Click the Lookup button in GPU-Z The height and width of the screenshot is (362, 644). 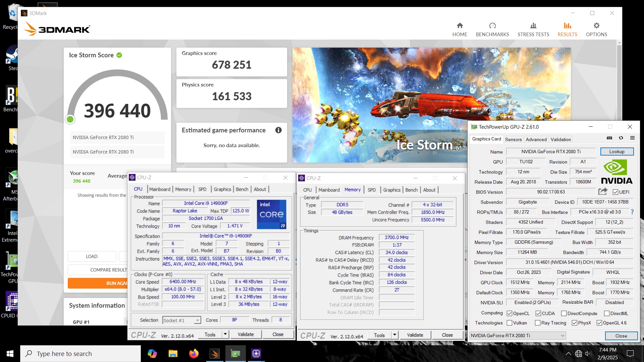(x=617, y=152)
